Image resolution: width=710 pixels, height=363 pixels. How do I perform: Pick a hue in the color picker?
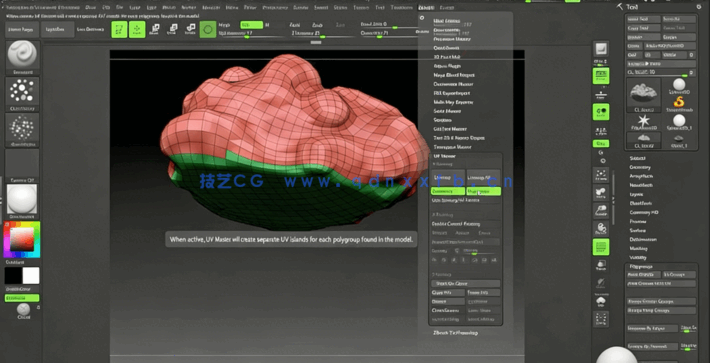(22, 239)
